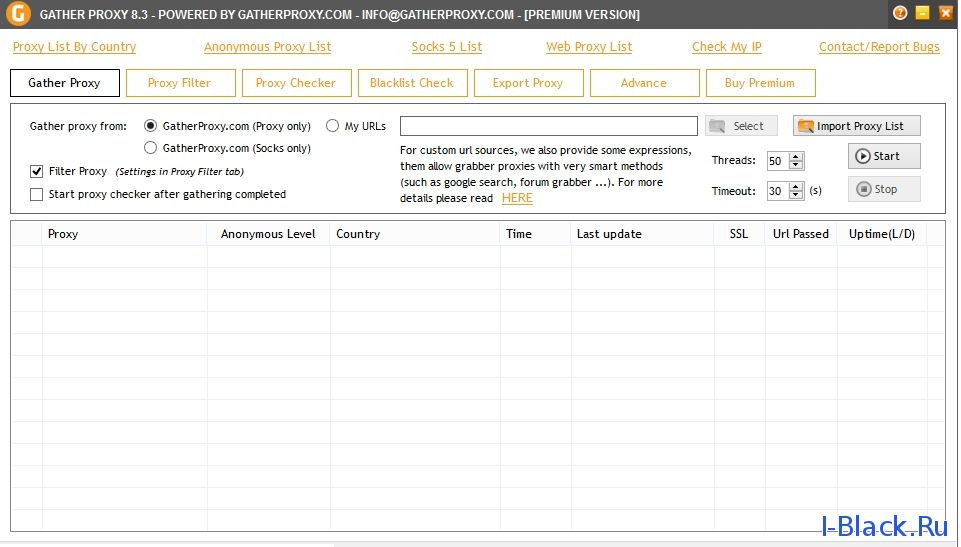Sort by the Country column header
Screen dimensions: 961x547
415,234
